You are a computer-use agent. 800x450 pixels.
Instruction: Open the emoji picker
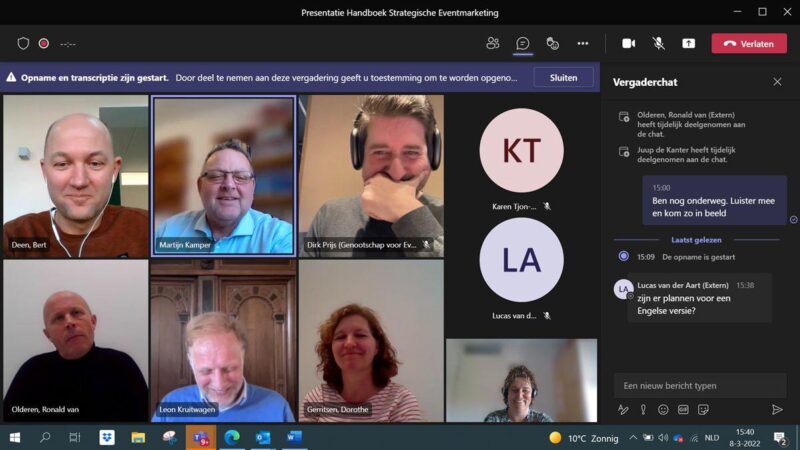(663, 409)
